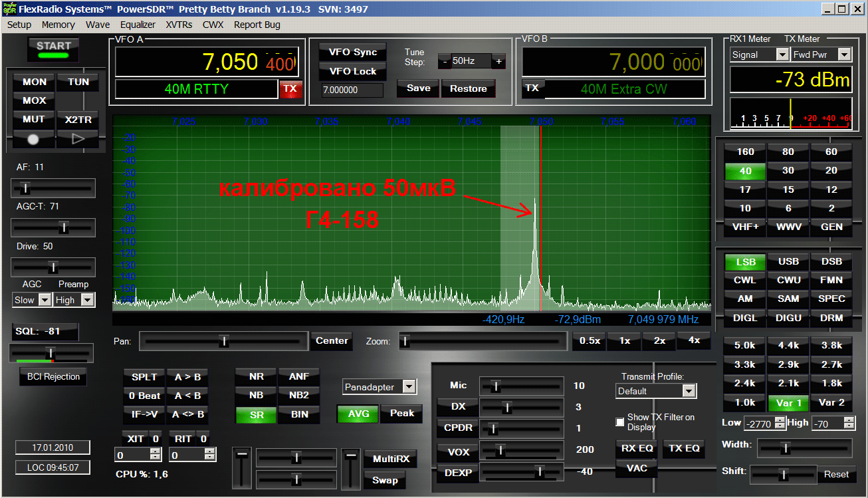Open the RX1 Meter Signal dropdown
This screenshot has height=498, width=868.
[782, 55]
